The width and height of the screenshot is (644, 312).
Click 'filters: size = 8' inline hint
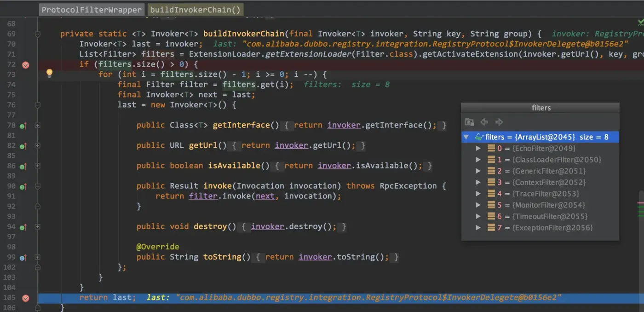pos(347,85)
